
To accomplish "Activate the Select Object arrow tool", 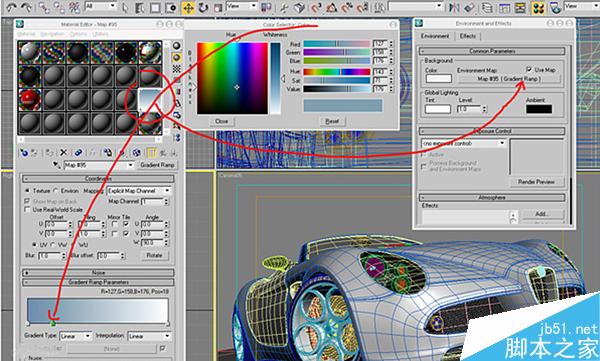I will (125, 7).
